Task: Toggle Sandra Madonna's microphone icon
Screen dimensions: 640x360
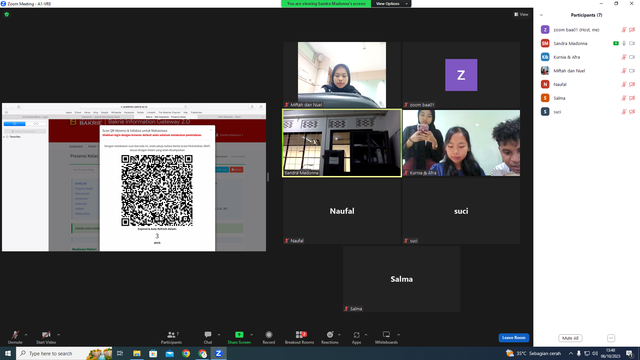Action: [x=624, y=43]
